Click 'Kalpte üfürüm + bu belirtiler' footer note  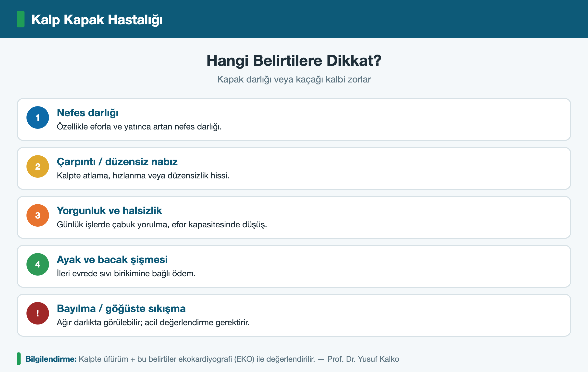(197, 359)
